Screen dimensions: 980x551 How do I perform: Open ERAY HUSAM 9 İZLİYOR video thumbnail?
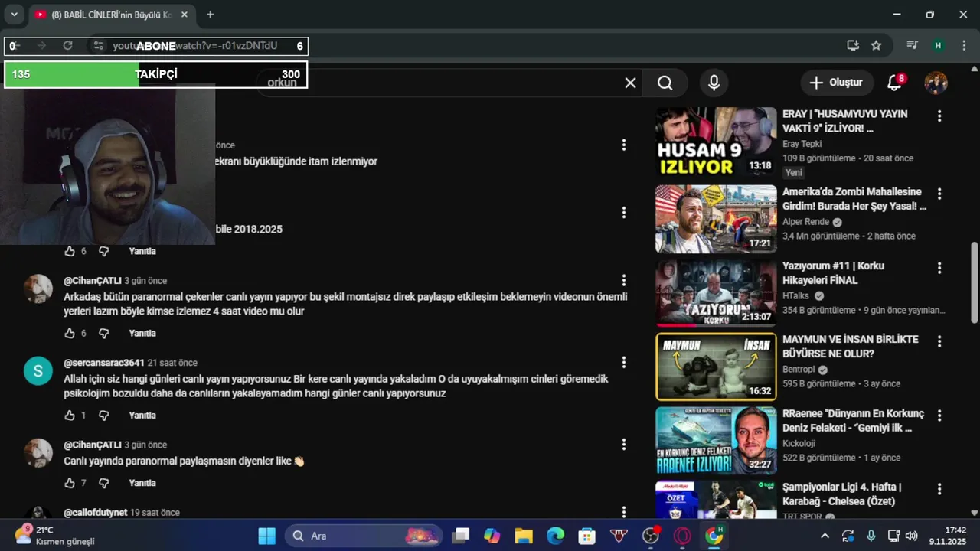pyautogui.click(x=716, y=142)
